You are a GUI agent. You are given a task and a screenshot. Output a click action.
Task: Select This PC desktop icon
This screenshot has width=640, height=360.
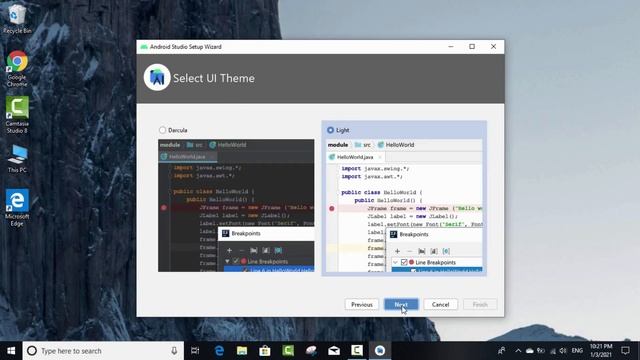point(17,159)
